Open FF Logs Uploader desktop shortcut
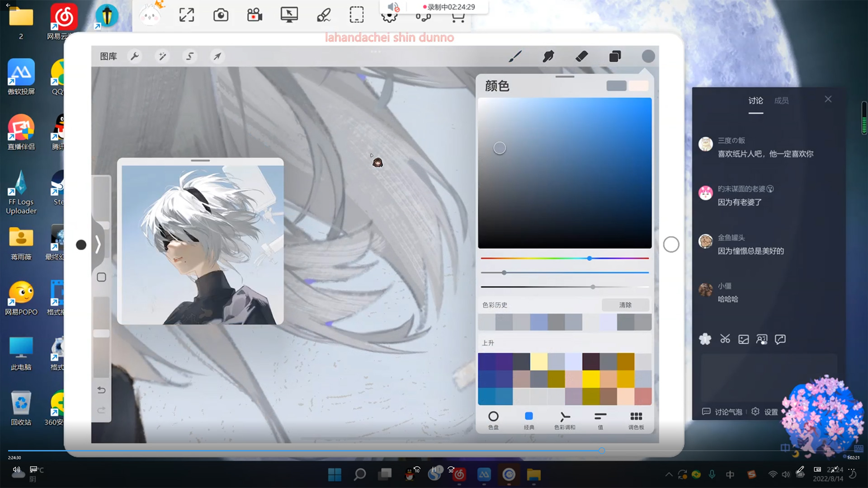Image resolution: width=868 pixels, height=488 pixels. [21, 192]
